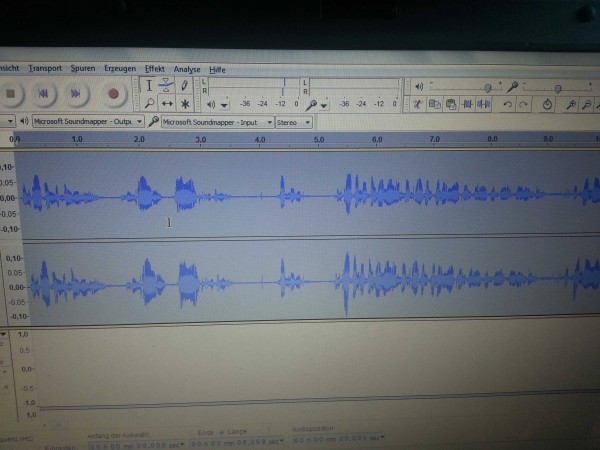Select the Zoom (magnifier) tool

point(149,103)
